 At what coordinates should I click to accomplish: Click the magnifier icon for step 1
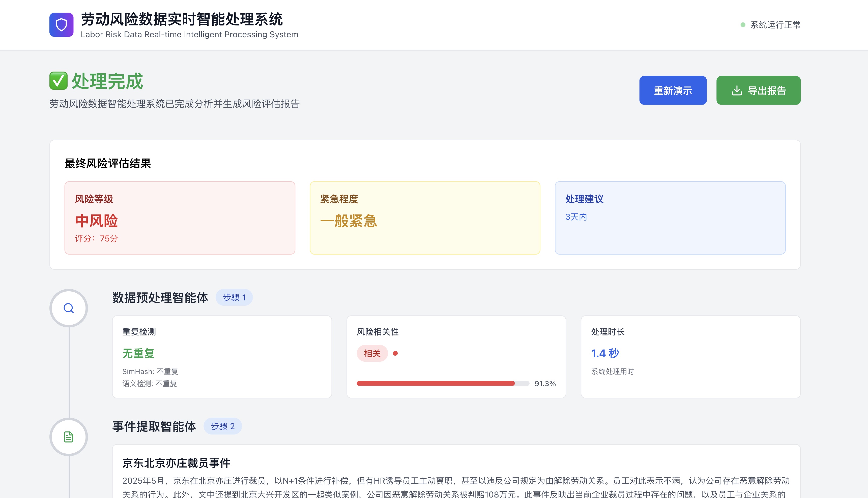coord(69,308)
